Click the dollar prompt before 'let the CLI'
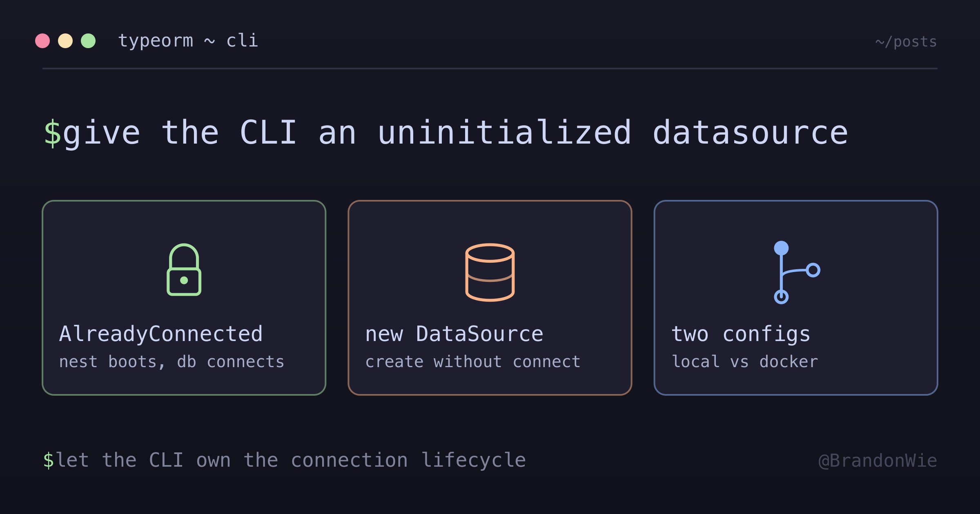 tap(49, 460)
